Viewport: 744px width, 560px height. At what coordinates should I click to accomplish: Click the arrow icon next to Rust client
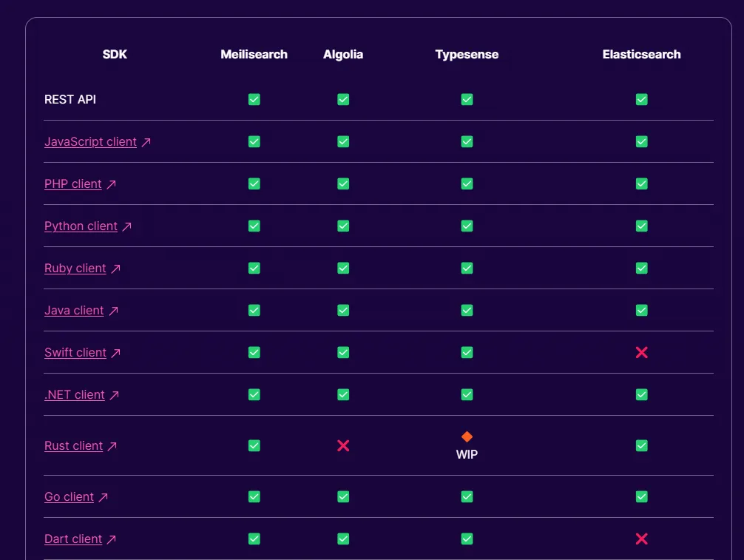pyautogui.click(x=112, y=446)
